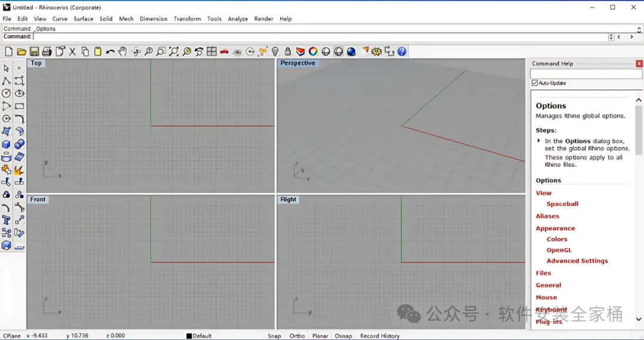Open the OpenGL help link
Viewport: 644px width, 340px height.
point(559,250)
